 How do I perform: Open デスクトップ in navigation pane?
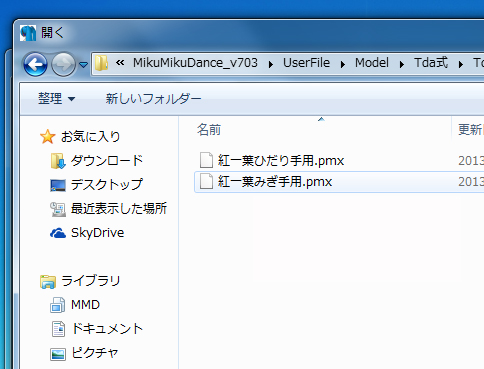pos(107,185)
